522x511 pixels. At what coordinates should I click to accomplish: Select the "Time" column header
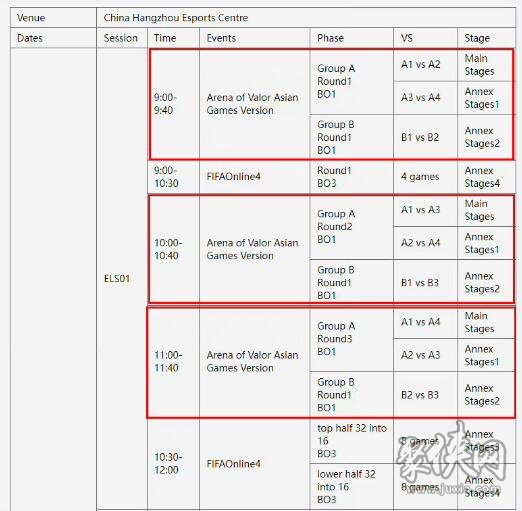click(x=173, y=38)
